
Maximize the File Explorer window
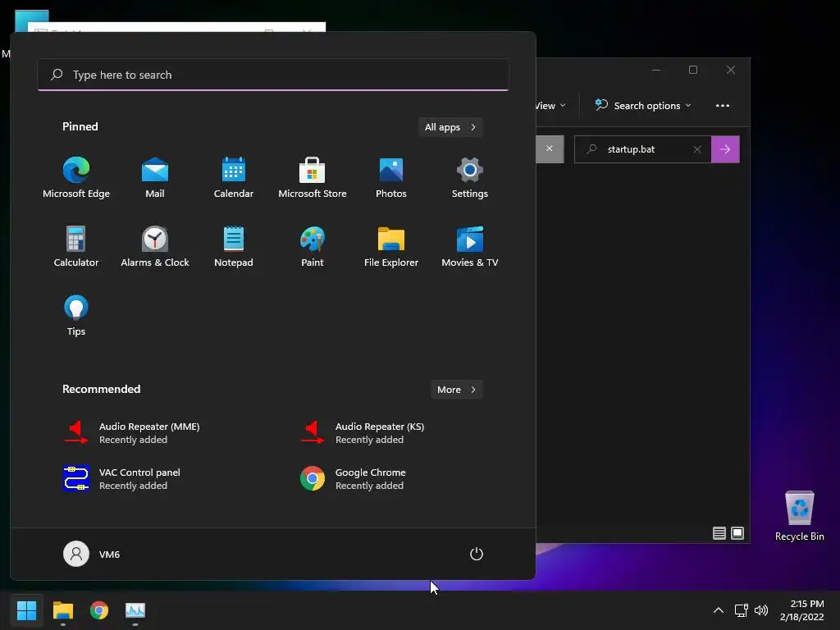click(x=693, y=70)
